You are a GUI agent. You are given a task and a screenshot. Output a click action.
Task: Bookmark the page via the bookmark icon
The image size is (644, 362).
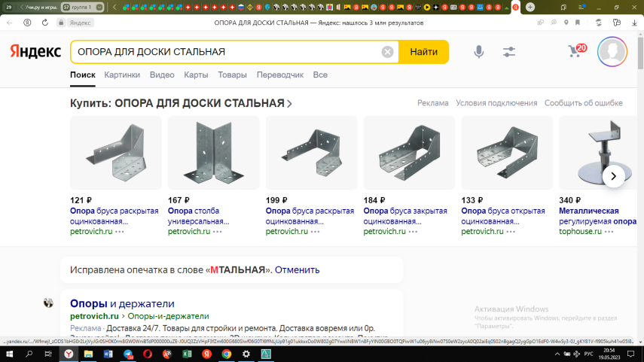point(578,23)
